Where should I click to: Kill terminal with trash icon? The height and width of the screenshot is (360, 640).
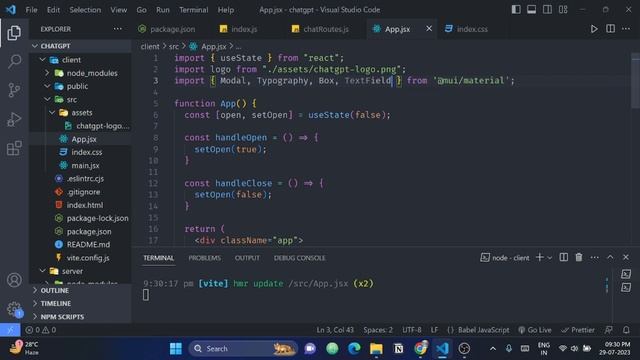[x=579, y=257]
